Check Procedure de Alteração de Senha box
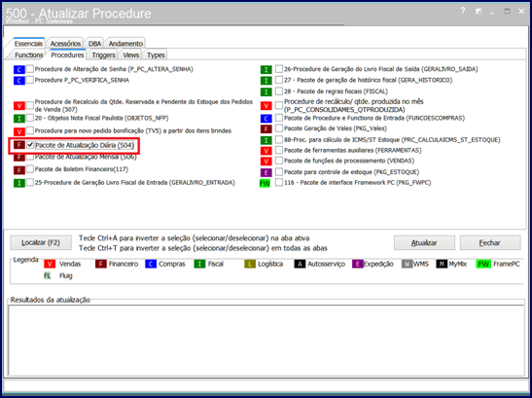The height and width of the screenshot is (398, 532). coord(30,69)
